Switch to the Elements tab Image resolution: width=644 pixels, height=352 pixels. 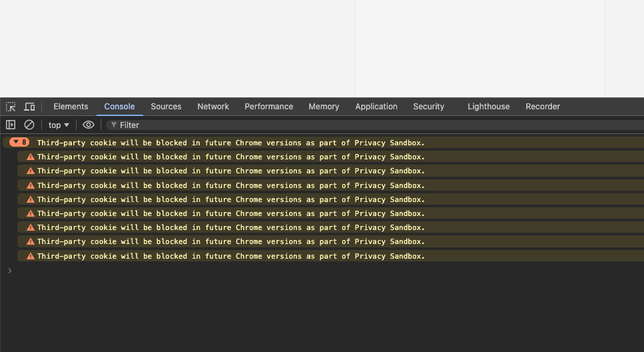pos(71,107)
